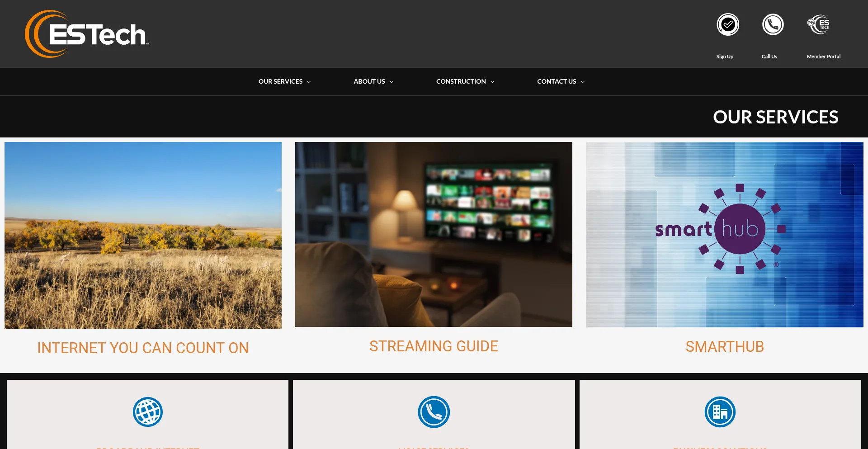Open the Our Services menu item
868x449 pixels.
280,81
